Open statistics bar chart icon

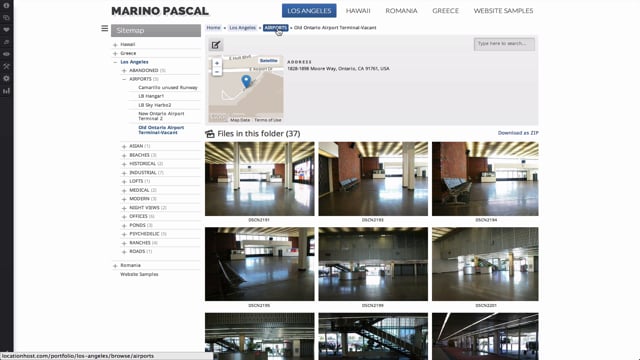point(6,91)
